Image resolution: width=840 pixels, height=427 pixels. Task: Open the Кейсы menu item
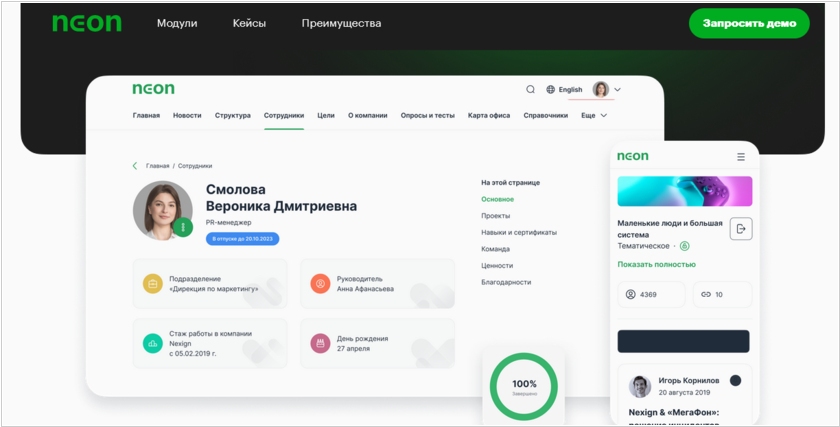coord(249,24)
